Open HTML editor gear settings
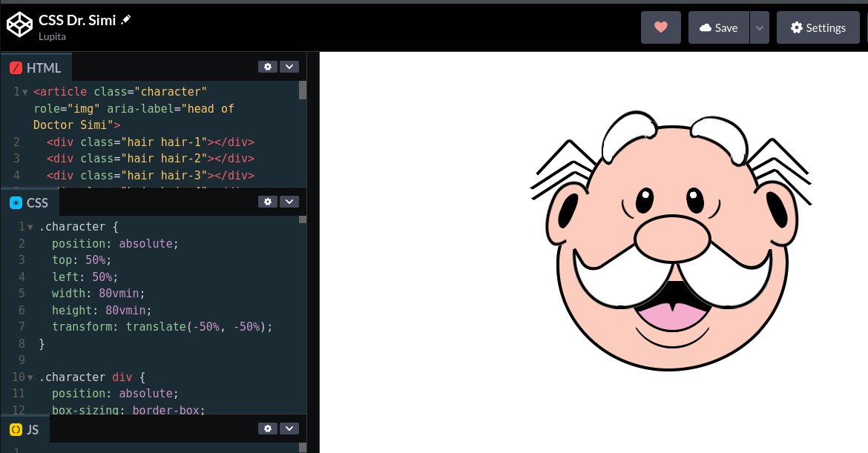868x453 pixels. 268,67
